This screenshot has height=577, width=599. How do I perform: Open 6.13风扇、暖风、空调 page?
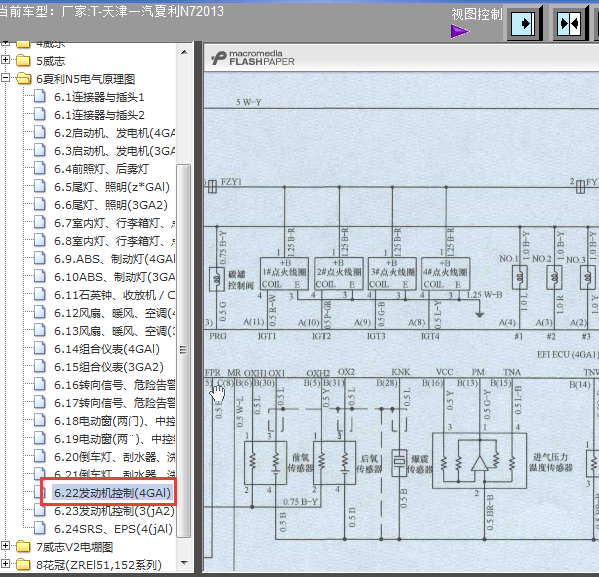pyautogui.click(x=114, y=331)
